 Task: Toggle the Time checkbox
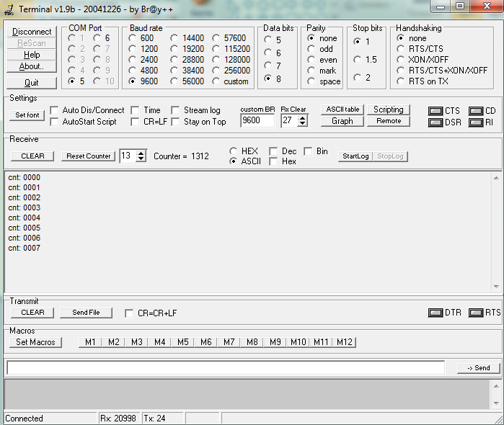click(136, 110)
